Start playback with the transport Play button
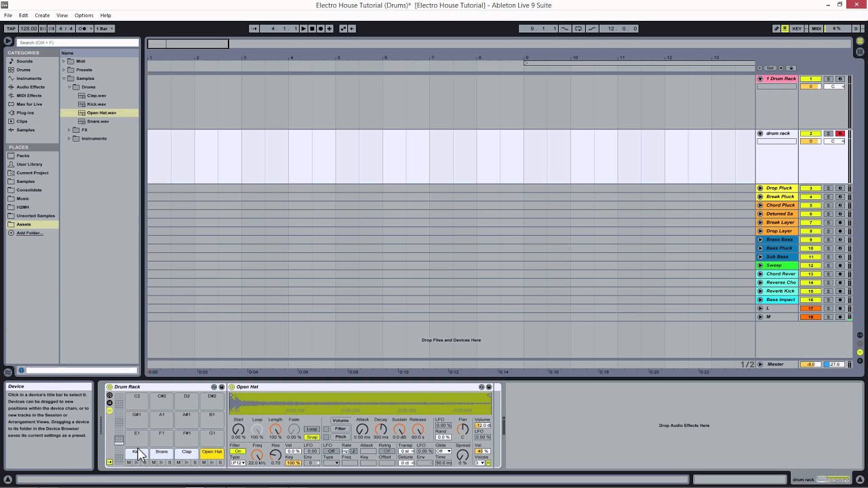 coord(304,28)
